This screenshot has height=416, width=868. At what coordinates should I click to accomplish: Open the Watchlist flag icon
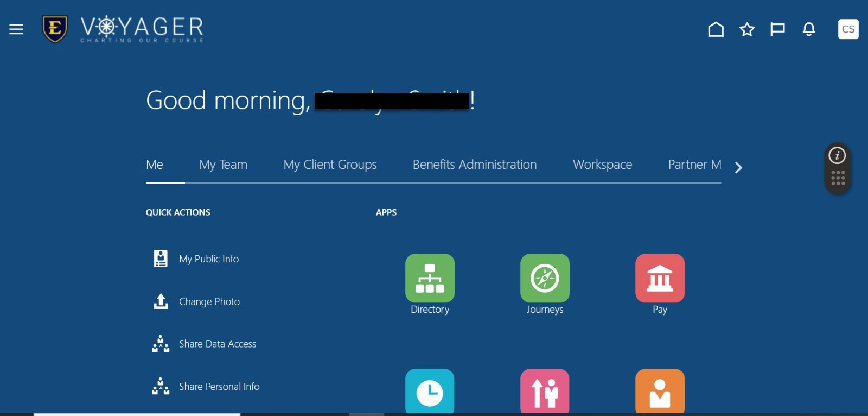click(777, 29)
